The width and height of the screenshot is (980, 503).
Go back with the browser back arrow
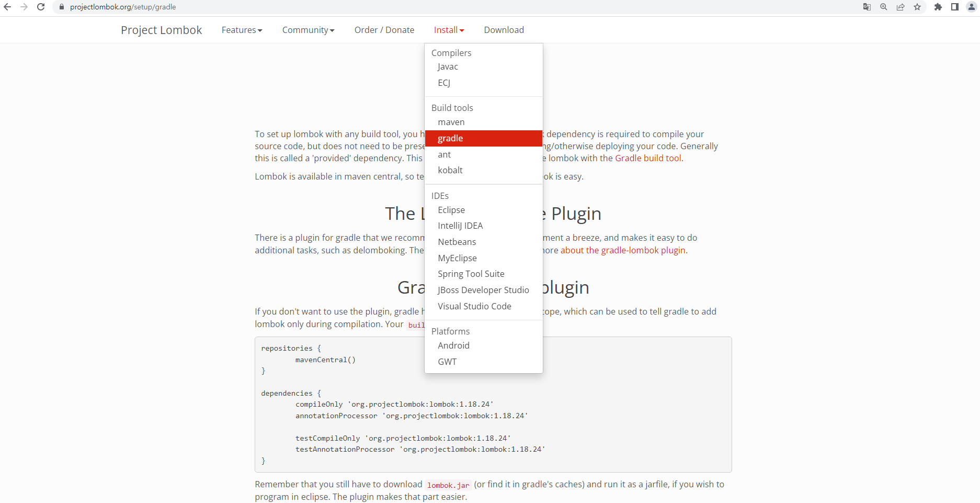[x=7, y=7]
